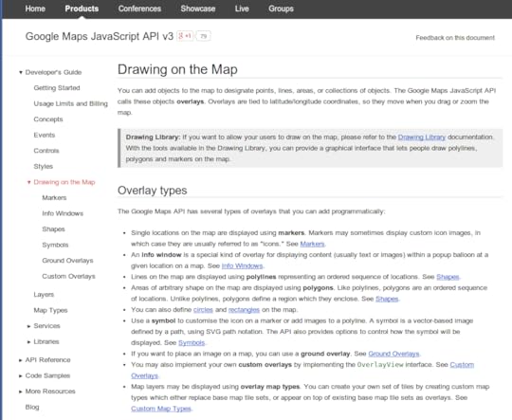Click the Google +1 button
This screenshot has height=420, width=512.
click(x=185, y=36)
